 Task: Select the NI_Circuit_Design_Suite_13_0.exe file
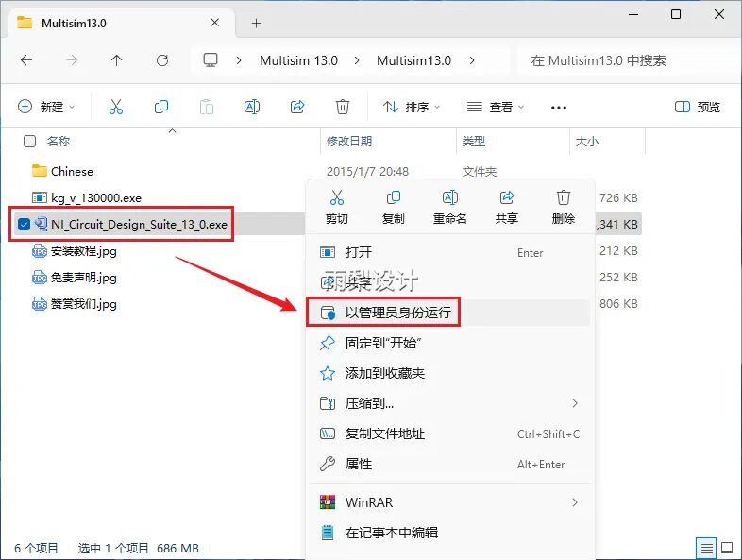pos(139,224)
